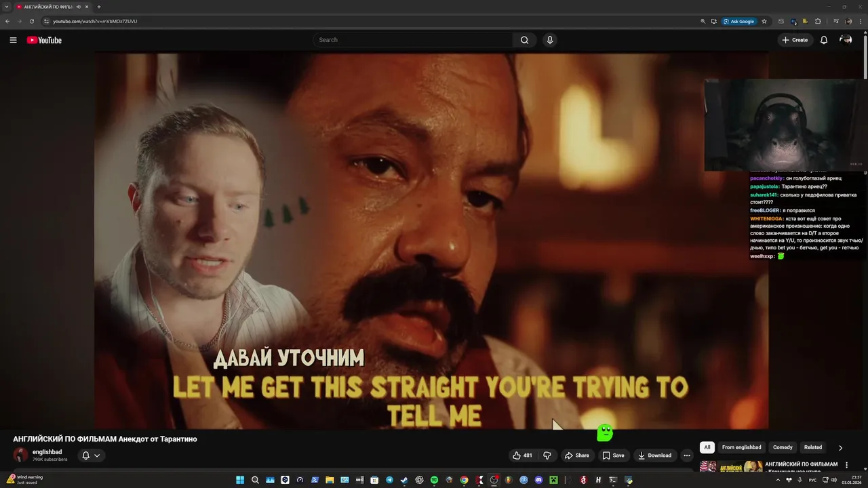Click the browser address bar URL
This screenshot has width=868, height=488.
95,21
